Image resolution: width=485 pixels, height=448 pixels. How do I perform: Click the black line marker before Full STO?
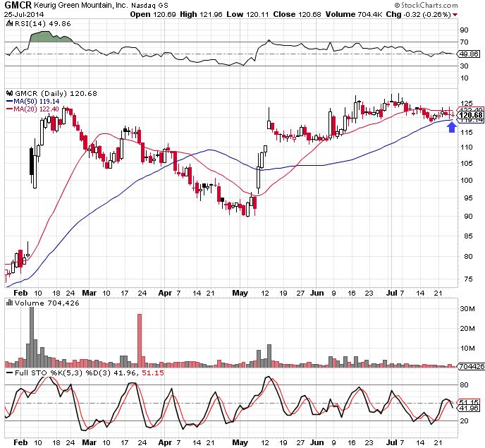10,373
